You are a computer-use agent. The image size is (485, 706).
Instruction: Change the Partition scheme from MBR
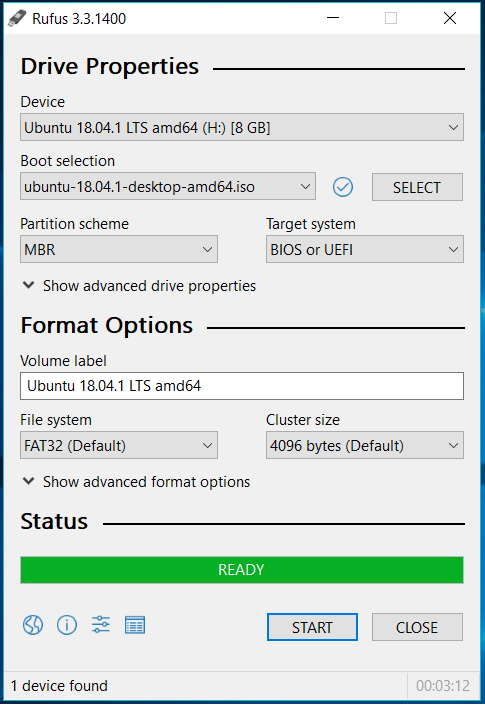(119, 249)
